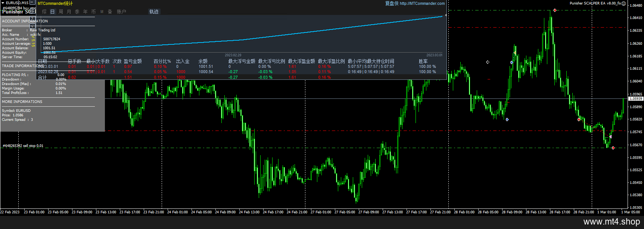Click the equity curve end handle
Image resolution: width=644 pixels, height=229 pixels.
(446, 15)
